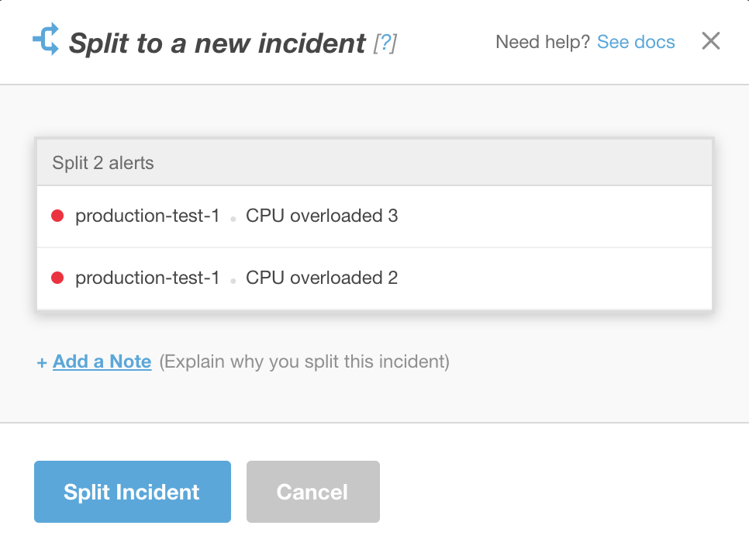Click production-test-1 in the first alert row
This screenshot has height=560, width=749.
(x=147, y=216)
